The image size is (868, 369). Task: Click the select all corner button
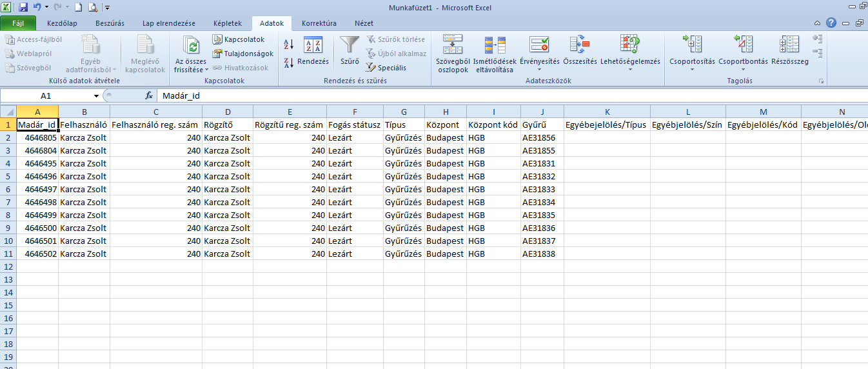tap(8, 112)
